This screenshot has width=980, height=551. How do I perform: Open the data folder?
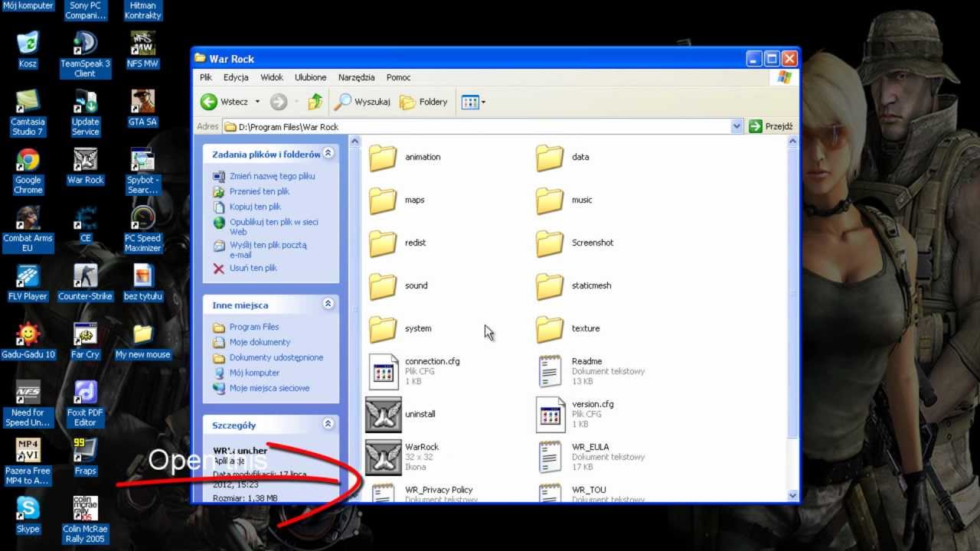(563, 157)
